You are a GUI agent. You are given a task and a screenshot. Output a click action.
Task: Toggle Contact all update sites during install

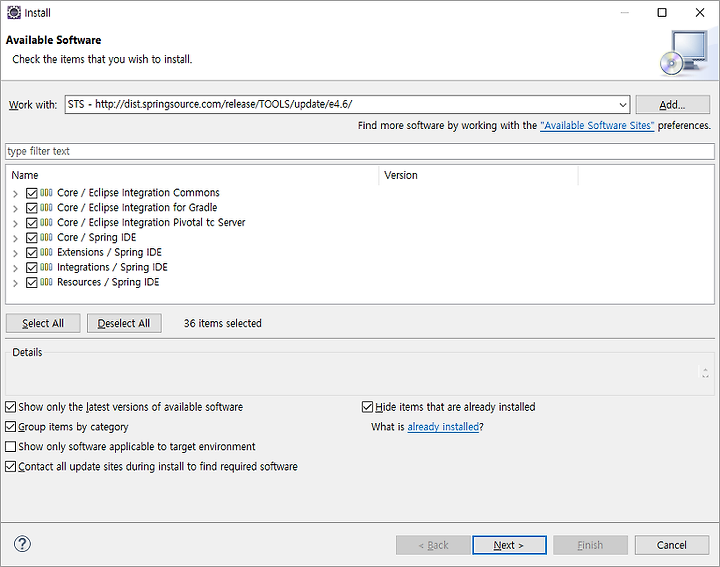point(11,466)
